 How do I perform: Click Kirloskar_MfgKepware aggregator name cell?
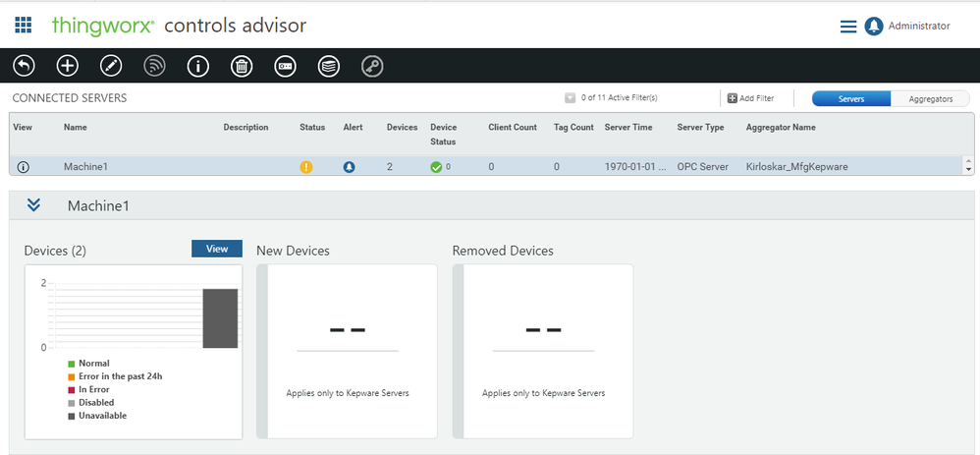797,167
